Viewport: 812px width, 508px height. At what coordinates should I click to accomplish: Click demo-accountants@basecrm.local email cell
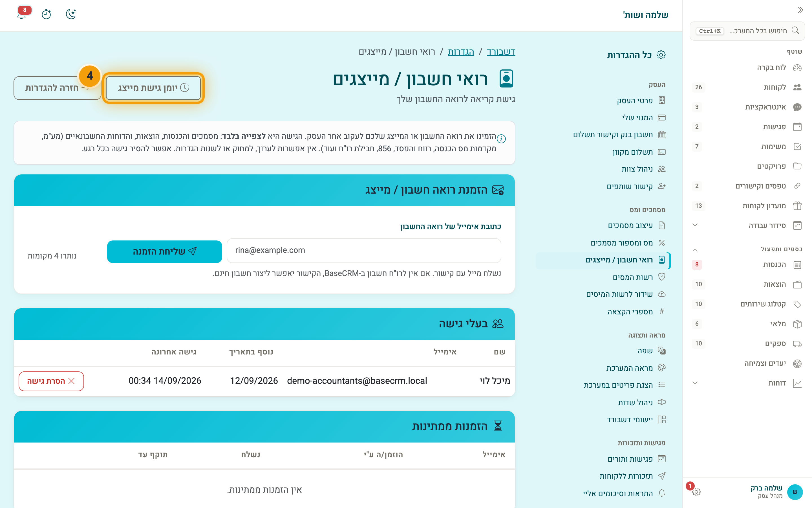point(357,381)
